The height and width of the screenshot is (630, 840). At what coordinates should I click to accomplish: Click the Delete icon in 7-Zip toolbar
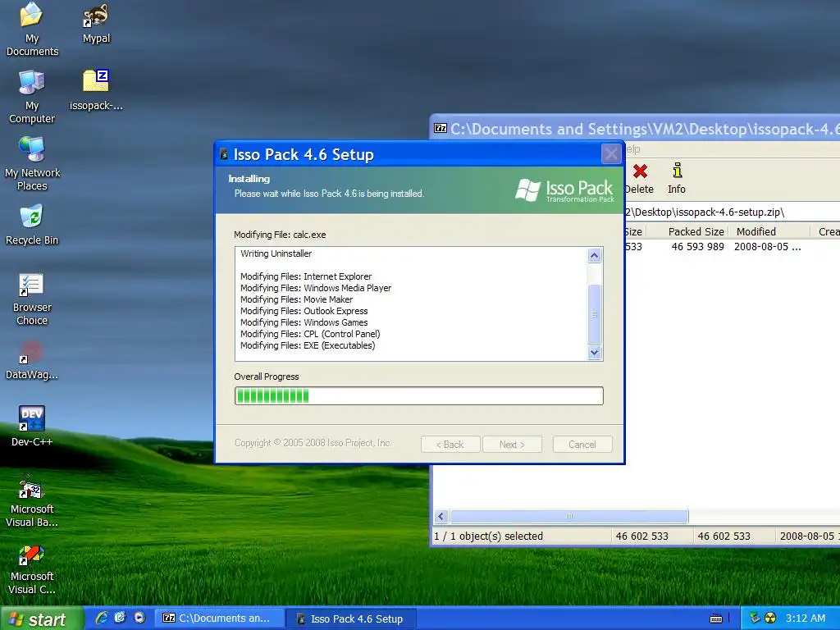640,179
